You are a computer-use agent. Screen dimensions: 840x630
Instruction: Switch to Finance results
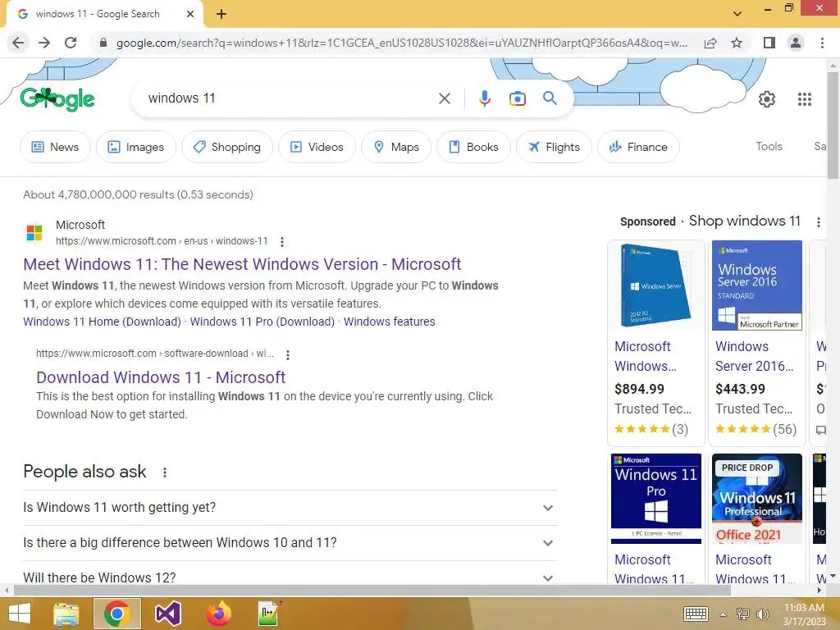tap(638, 147)
